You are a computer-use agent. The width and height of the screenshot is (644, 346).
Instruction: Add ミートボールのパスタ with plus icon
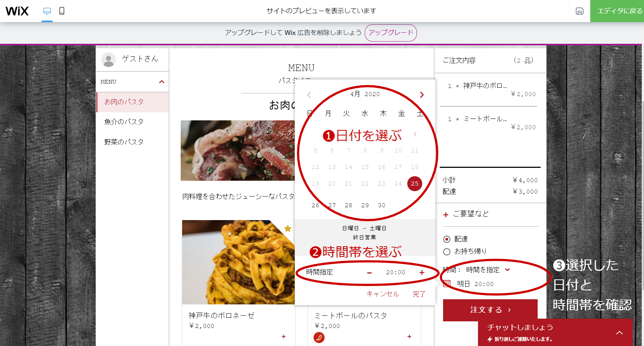click(x=409, y=336)
